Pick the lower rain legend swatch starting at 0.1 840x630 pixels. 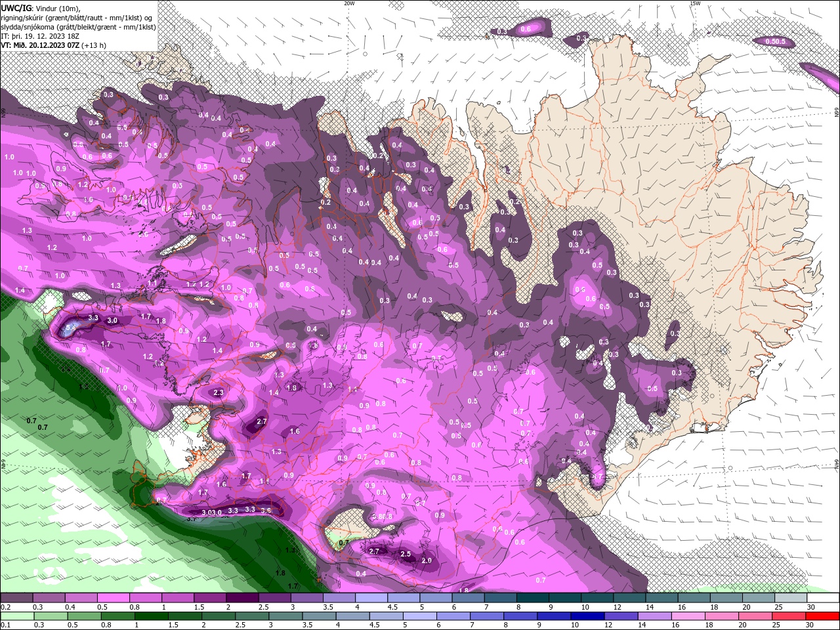tap(17, 616)
